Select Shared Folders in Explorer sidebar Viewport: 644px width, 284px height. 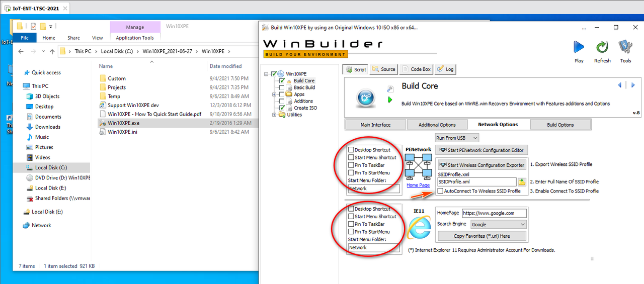pos(58,198)
